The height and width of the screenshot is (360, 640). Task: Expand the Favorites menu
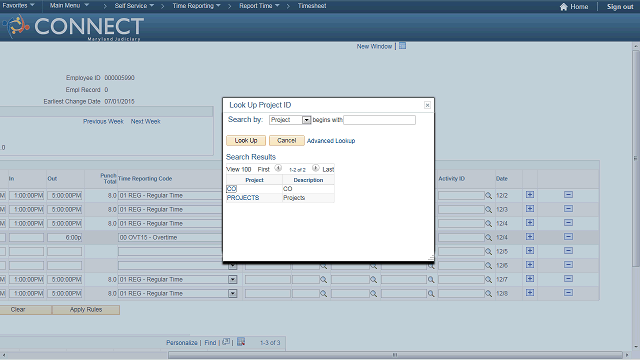click(18, 6)
